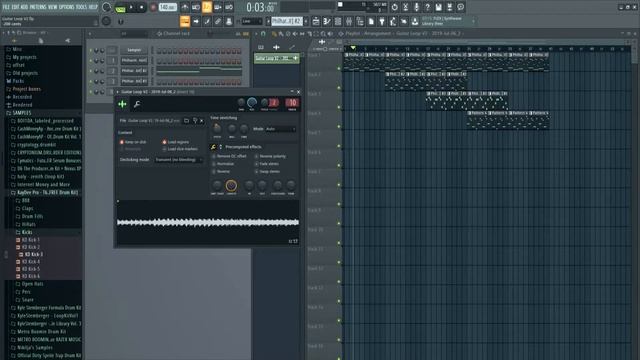Open the mixer icon in second toolbar
Image resolution: width=640 pixels, height=360 pixels.
(x=349, y=21)
